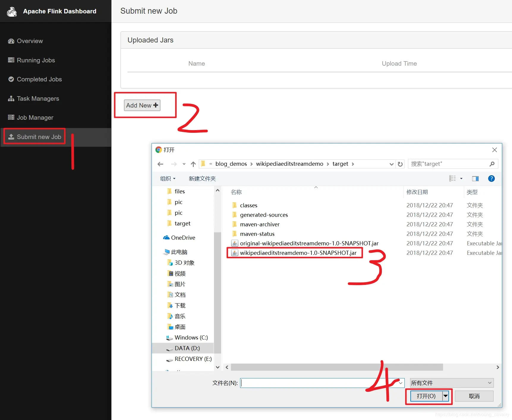512x420 pixels.
Task: Toggle the preview pane icon
Action: point(475,179)
